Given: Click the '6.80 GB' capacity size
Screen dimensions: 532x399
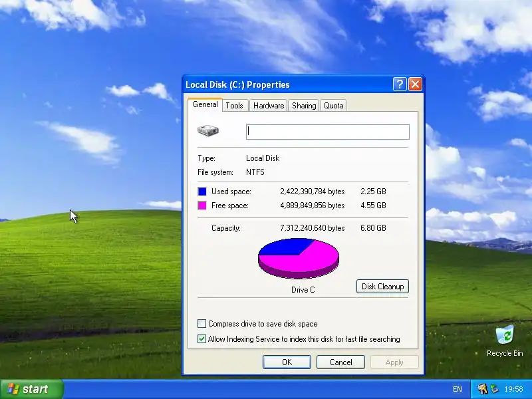Looking at the screenshot, I should [373, 228].
